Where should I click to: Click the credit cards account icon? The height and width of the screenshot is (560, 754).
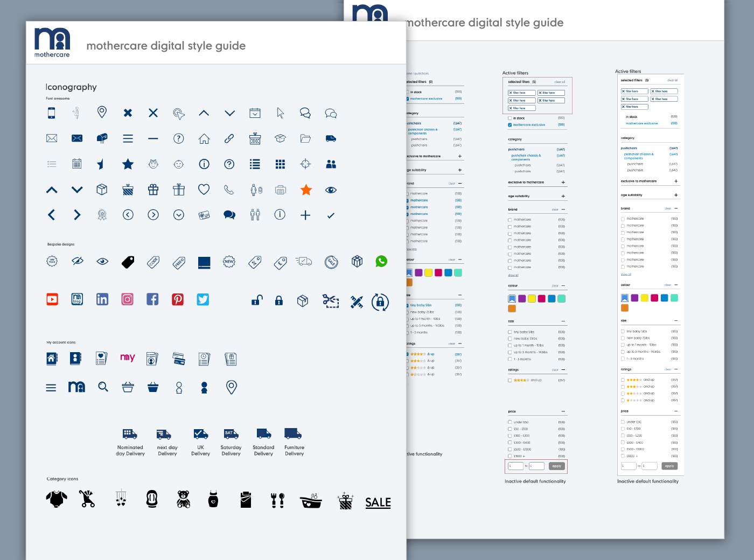pos(178,358)
